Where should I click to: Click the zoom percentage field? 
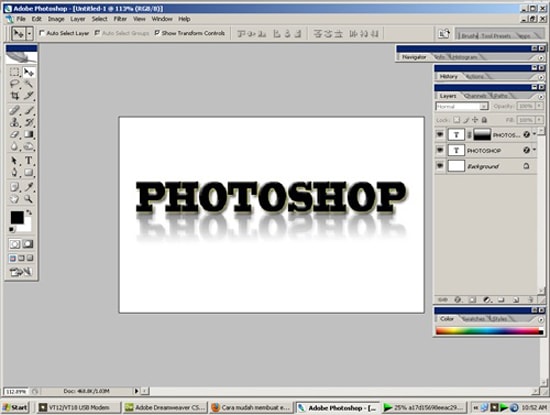pyautogui.click(x=15, y=391)
